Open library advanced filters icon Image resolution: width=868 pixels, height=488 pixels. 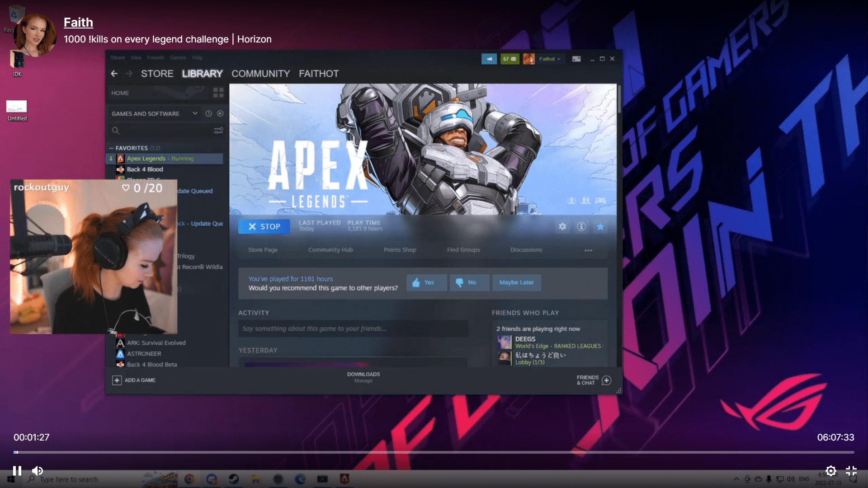click(218, 131)
